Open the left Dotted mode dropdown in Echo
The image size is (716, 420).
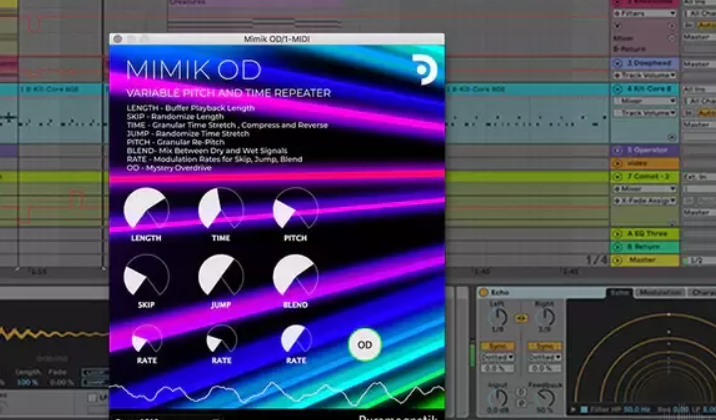click(x=497, y=357)
